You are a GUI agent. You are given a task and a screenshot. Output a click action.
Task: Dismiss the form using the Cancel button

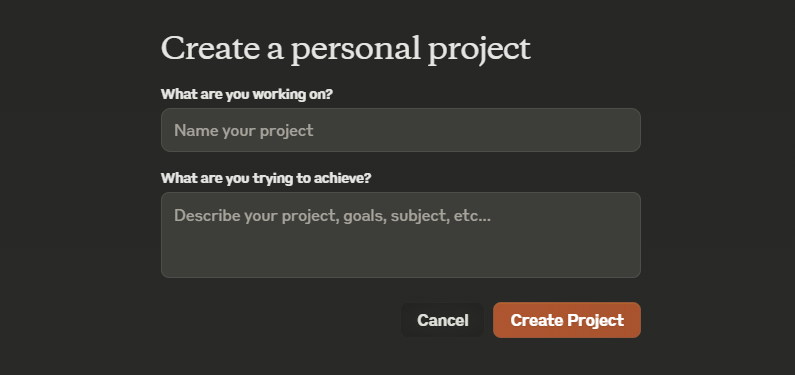click(442, 320)
